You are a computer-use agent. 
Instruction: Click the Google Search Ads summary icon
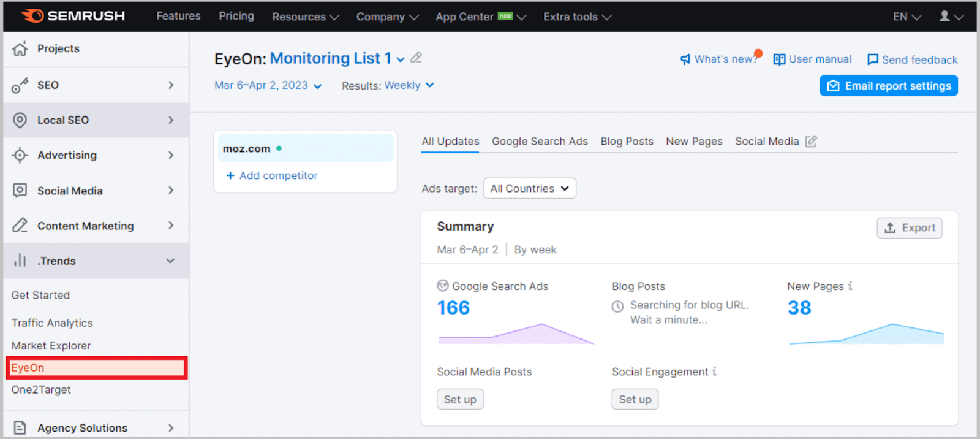tap(443, 286)
